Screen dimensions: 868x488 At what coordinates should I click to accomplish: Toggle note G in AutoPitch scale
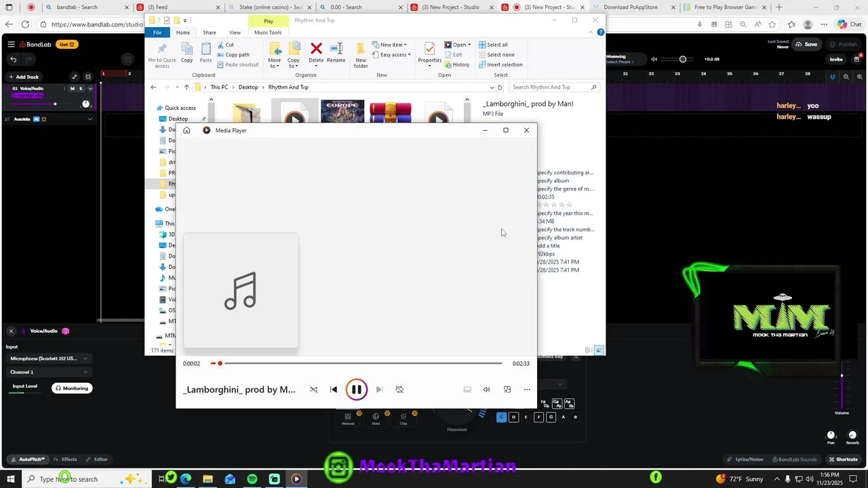coord(551,418)
